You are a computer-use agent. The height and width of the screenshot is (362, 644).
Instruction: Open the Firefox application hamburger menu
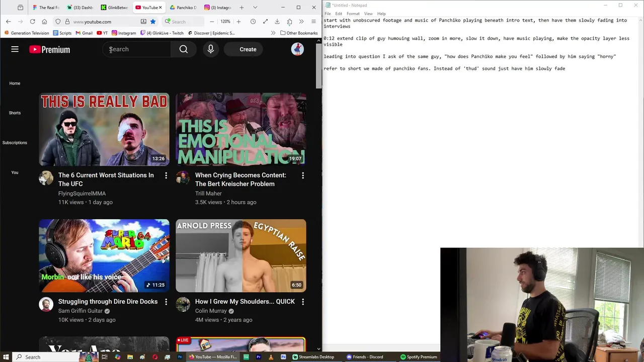pyautogui.click(x=313, y=22)
